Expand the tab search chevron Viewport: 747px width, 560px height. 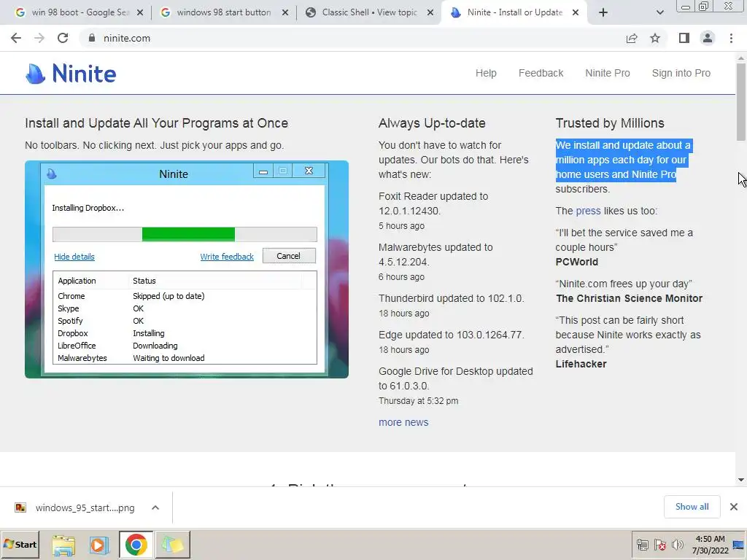(x=659, y=12)
